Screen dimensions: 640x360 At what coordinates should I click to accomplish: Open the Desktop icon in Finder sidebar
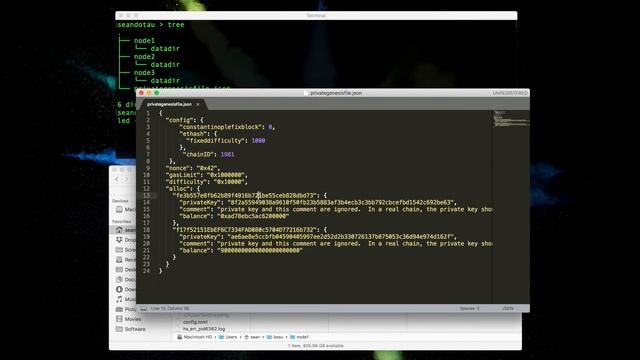pyautogui.click(x=119, y=270)
